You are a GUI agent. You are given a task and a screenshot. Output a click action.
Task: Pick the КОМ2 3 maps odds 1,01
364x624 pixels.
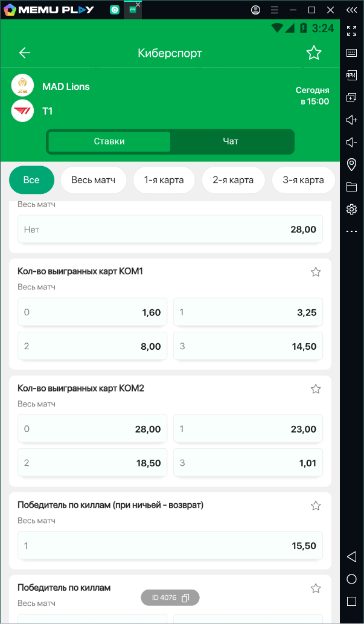247,463
